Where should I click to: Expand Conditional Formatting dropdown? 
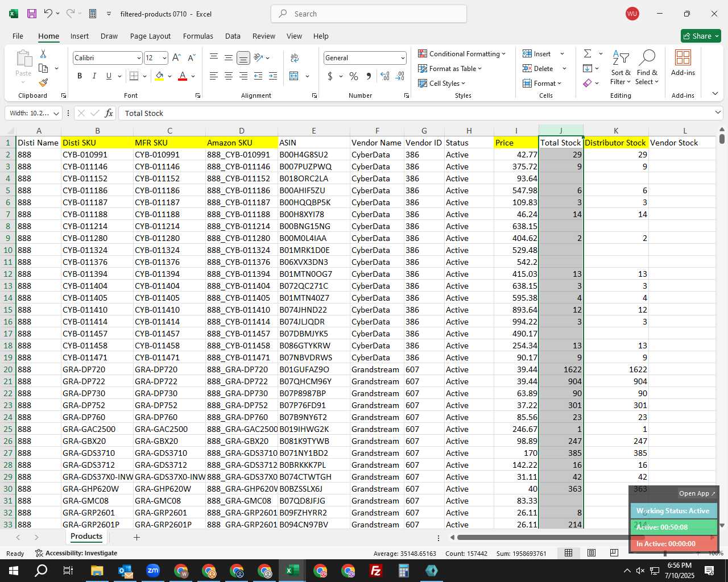tap(462, 53)
